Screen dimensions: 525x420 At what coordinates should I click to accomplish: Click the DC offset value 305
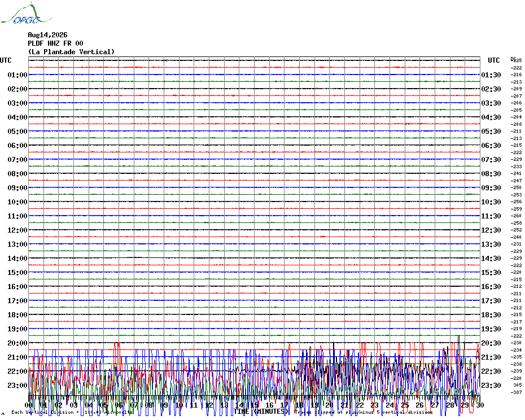[517, 385]
